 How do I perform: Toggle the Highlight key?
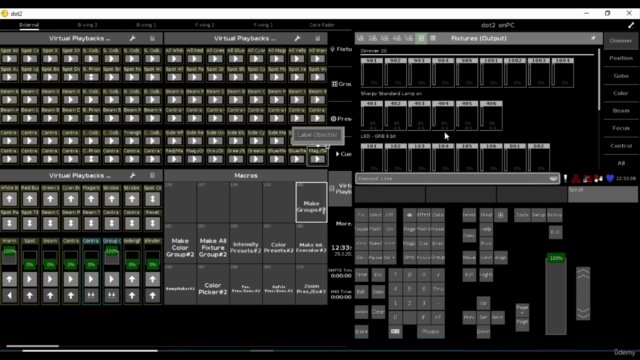click(x=486, y=275)
